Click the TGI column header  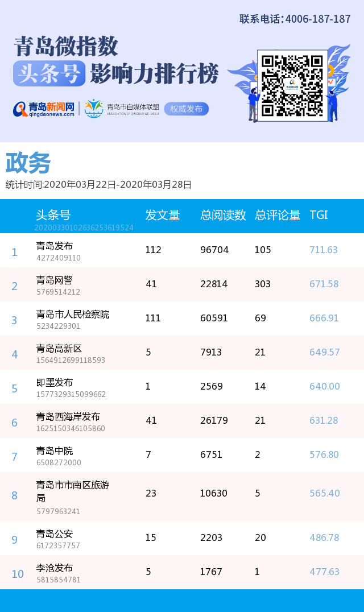318,215
